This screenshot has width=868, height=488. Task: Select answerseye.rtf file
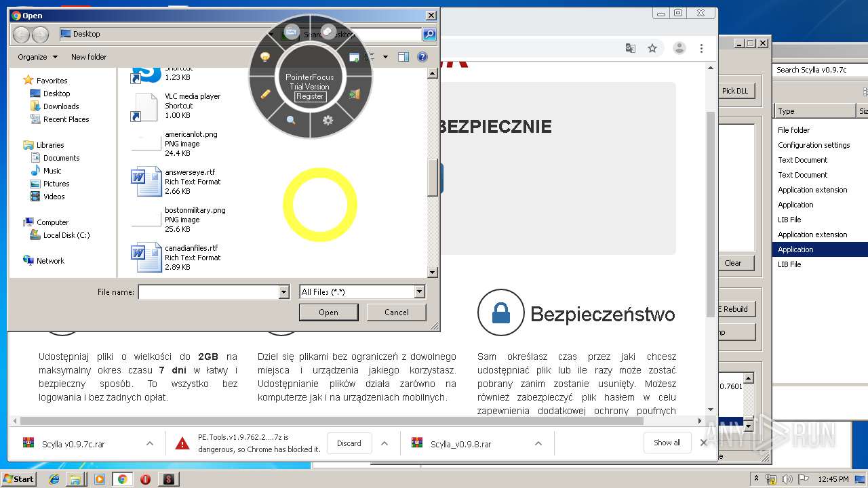[x=176, y=182]
